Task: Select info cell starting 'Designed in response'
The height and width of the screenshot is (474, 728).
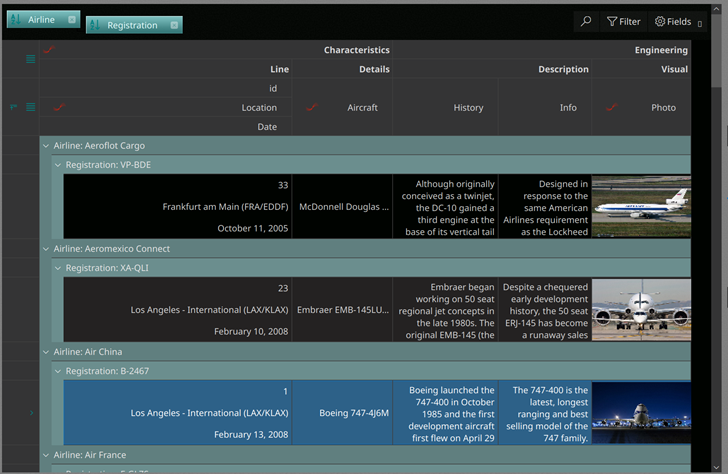Action: [x=545, y=207]
